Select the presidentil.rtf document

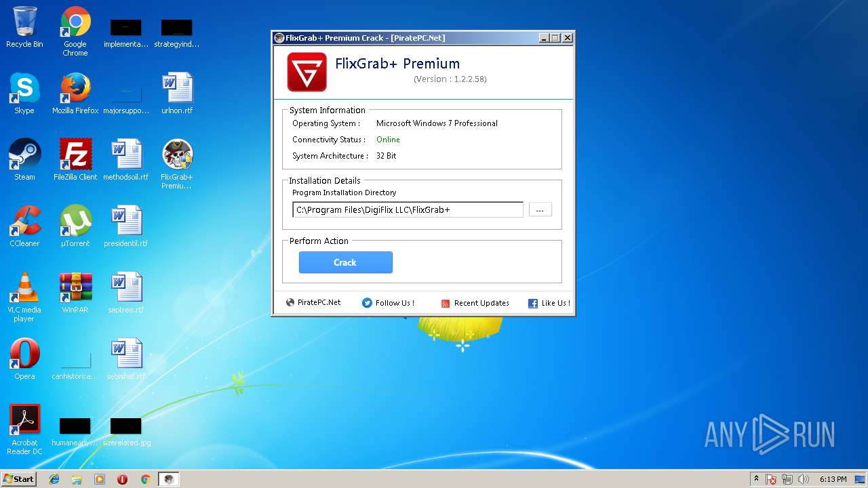coord(126,226)
